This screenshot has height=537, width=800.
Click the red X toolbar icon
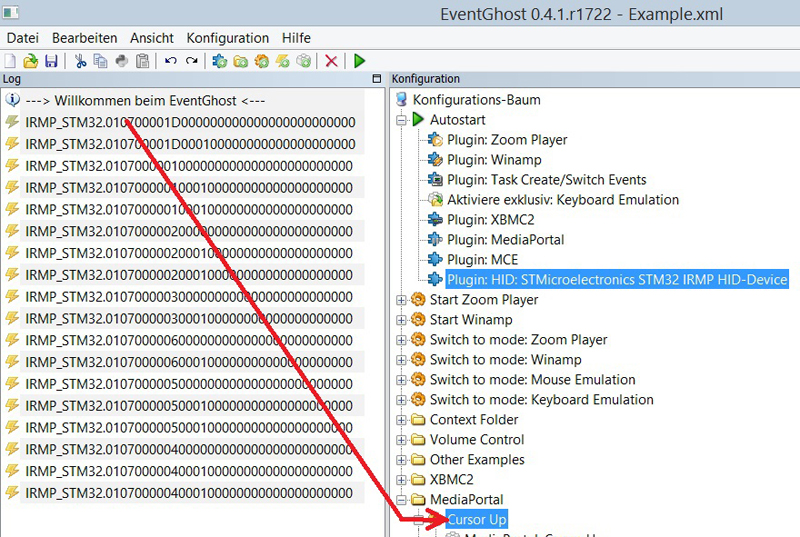tap(331, 61)
